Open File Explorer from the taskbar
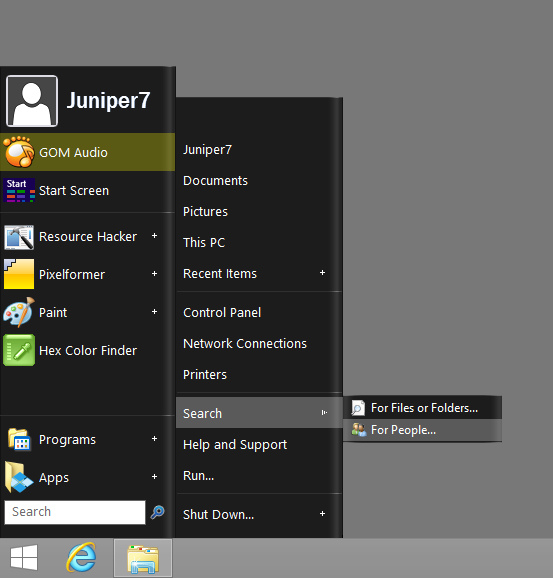The width and height of the screenshot is (553, 578). coord(143,559)
